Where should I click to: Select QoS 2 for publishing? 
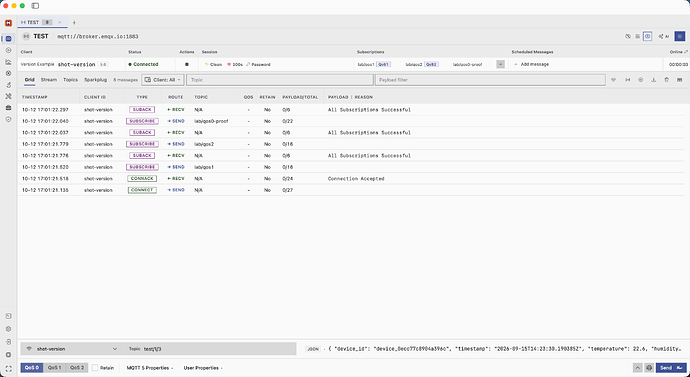coord(77,368)
